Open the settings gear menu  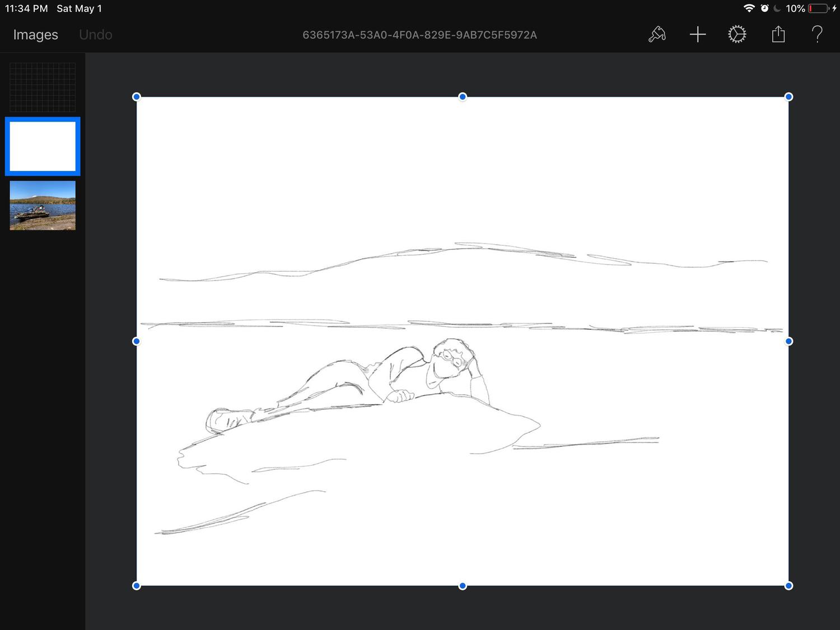pos(737,35)
